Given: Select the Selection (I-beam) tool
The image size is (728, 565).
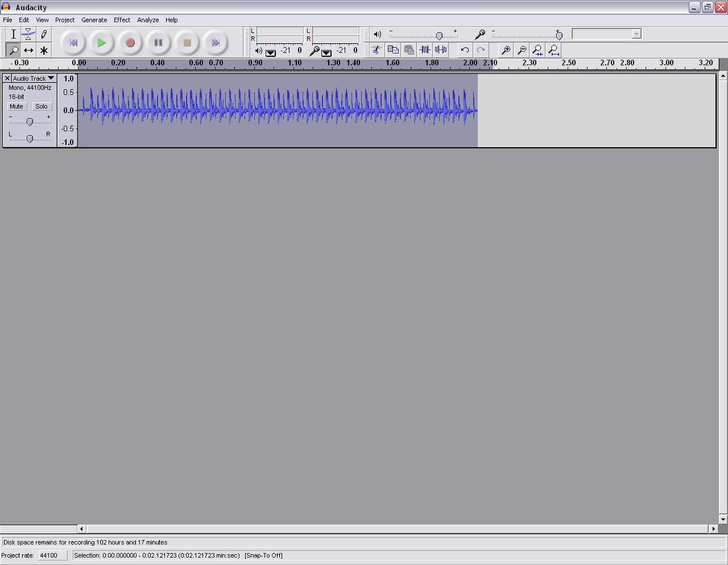Looking at the screenshot, I should (13, 34).
